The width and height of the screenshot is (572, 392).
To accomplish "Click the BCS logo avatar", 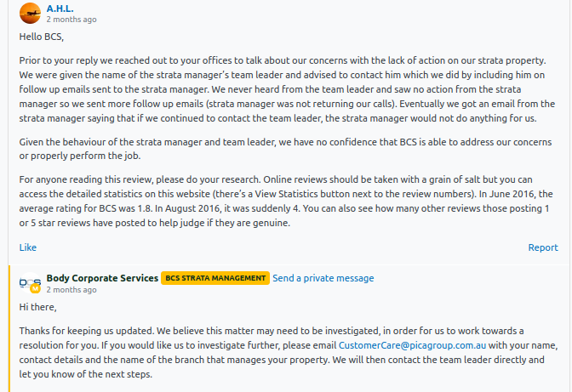I will 30,282.
